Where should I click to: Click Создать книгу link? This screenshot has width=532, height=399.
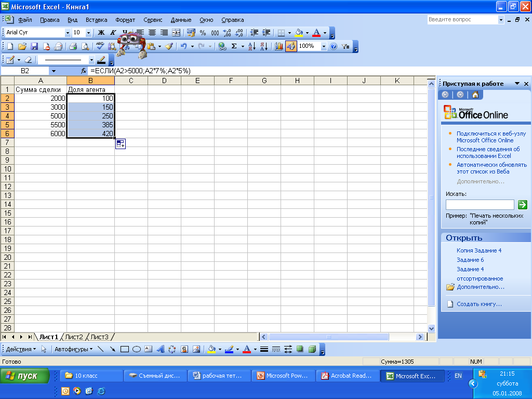click(x=478, y=304)
